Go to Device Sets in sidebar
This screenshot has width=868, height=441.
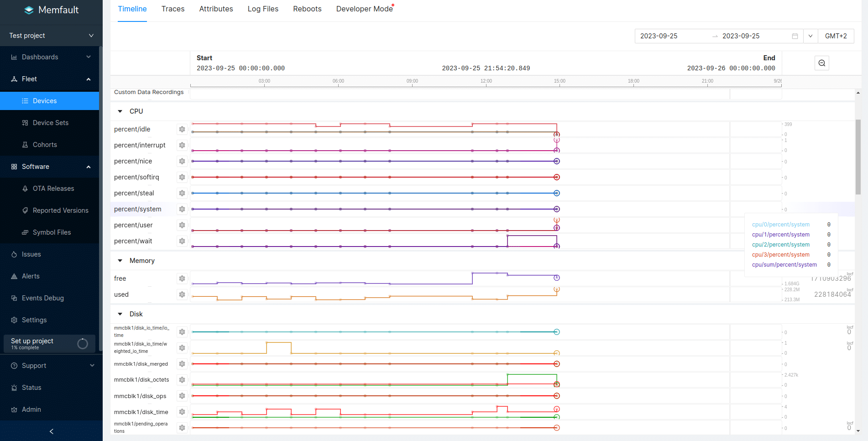[x=49, y=123]
